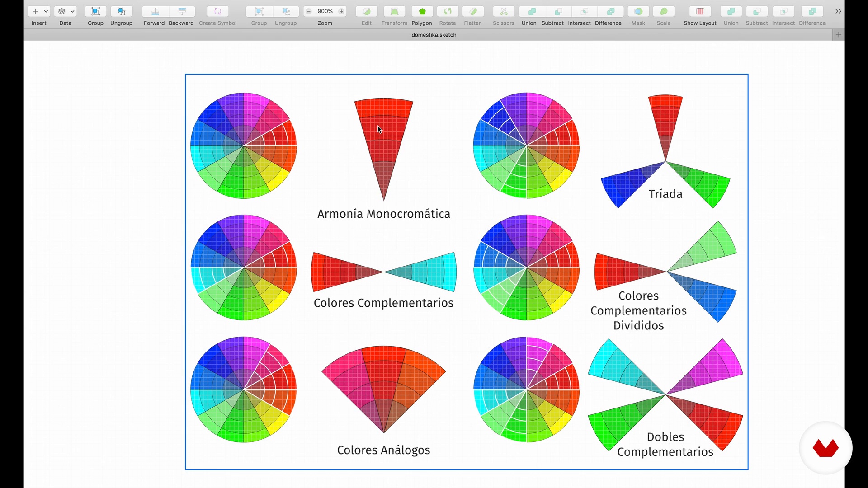Expand the Data dropdown arrow
868x488 pixels.
tap(72, 11)
